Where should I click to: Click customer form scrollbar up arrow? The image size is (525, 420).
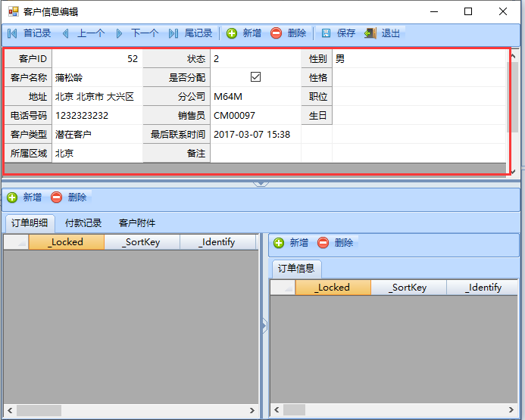[x=514, y=56]
